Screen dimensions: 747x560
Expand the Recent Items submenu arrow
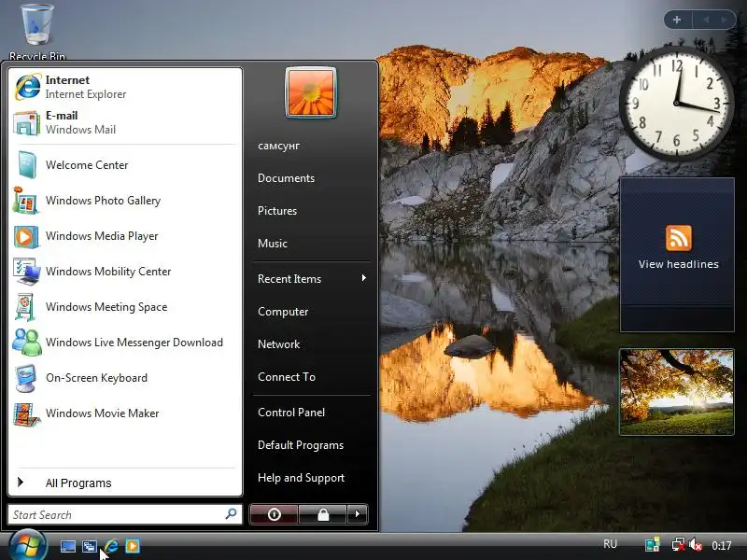pos(364,278)
